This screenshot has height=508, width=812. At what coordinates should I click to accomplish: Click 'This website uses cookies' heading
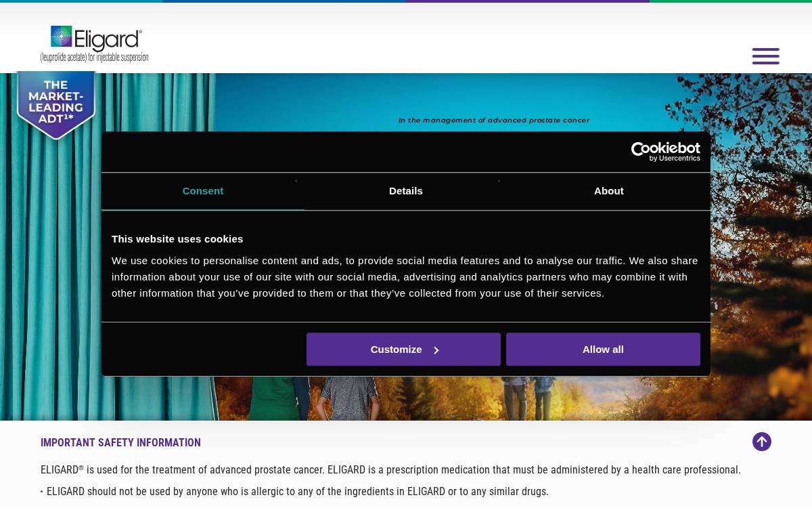pyautogui.click(x=177, y=238)
